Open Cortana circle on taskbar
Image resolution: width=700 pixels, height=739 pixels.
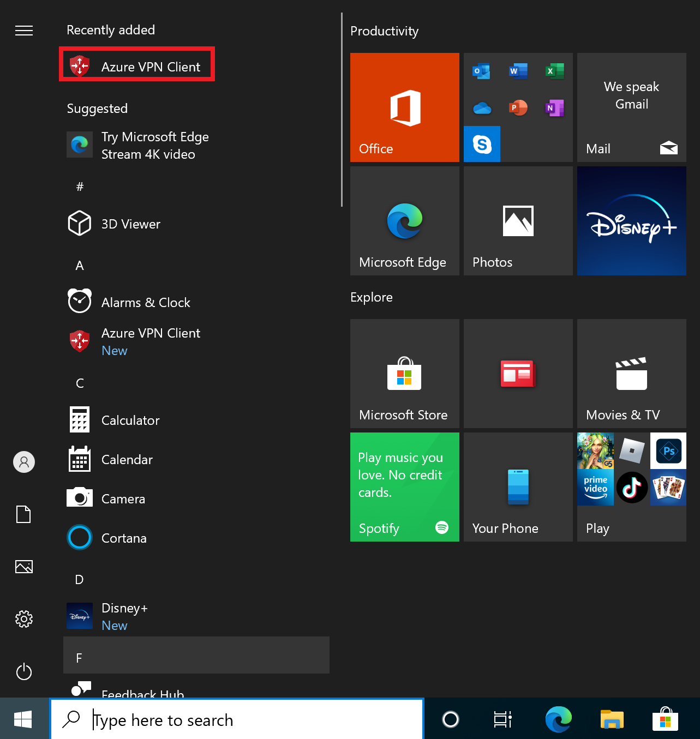[x=451, y=719]
